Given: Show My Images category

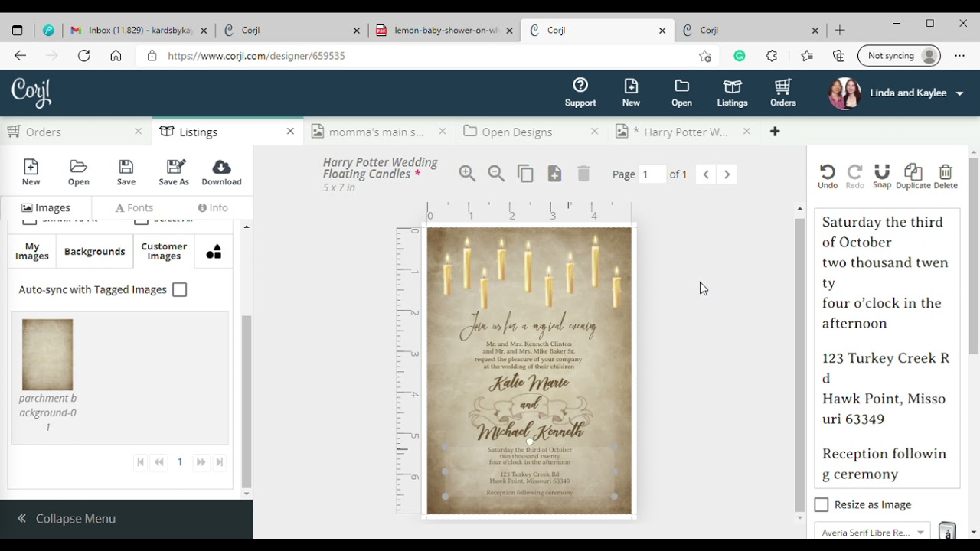Looking at the screenshot, I should (32, 251).
